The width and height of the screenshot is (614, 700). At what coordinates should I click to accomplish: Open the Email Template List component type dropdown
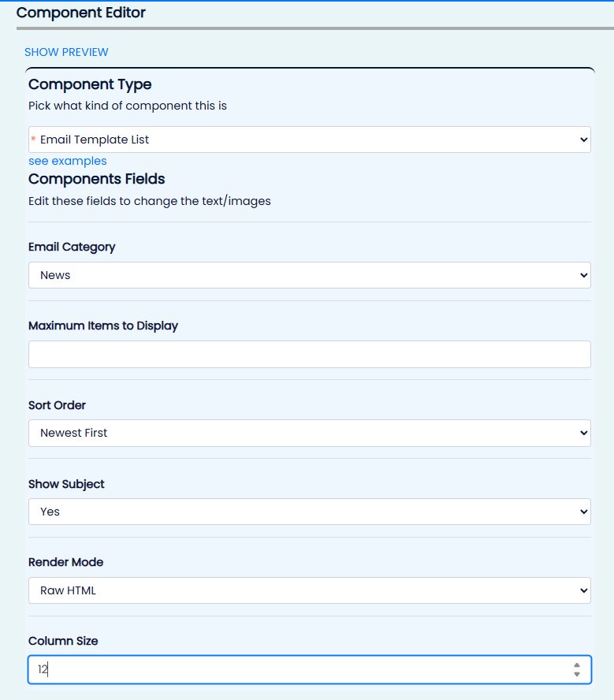(309, 140)
